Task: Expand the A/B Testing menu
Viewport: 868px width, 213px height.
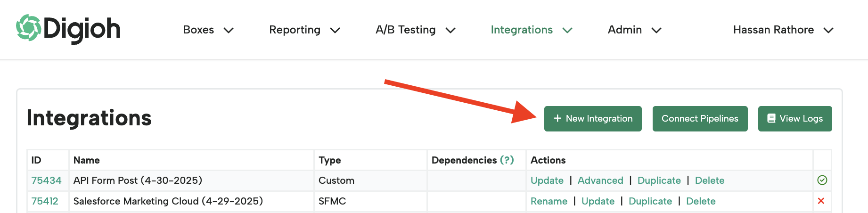Action: 416,30
